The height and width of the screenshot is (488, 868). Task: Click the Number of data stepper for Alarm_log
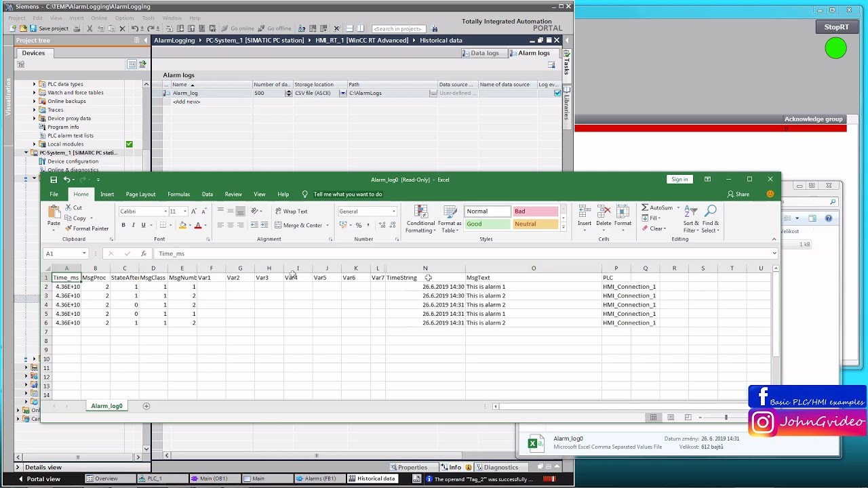289,93
